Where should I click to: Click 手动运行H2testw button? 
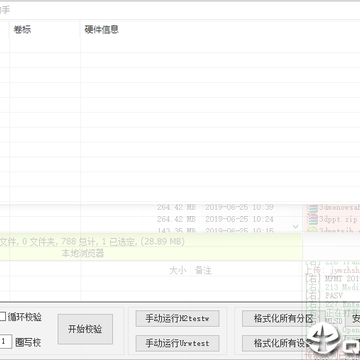point(177,319)
